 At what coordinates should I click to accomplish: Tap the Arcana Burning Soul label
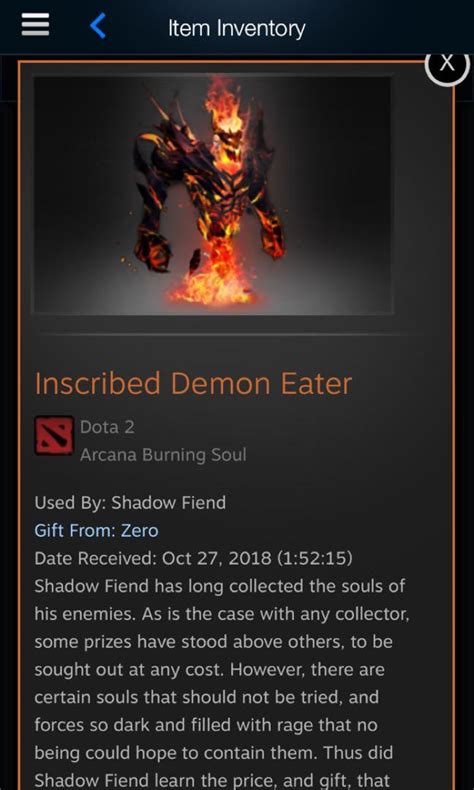pos(163,455)
